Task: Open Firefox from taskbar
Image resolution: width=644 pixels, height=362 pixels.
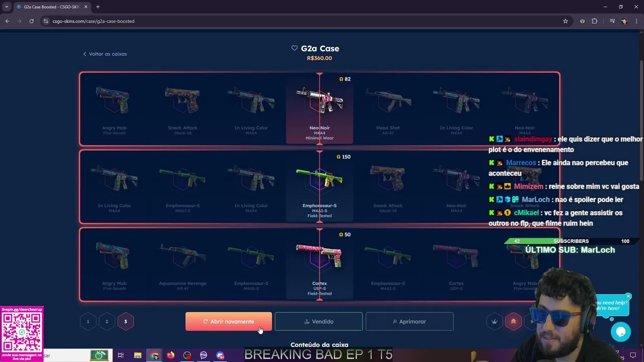Action: click(x=171, y=355)
